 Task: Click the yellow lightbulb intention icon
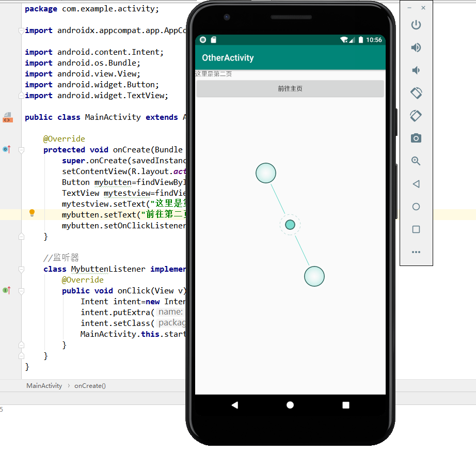pyautogui.click(x=32, y=213)
